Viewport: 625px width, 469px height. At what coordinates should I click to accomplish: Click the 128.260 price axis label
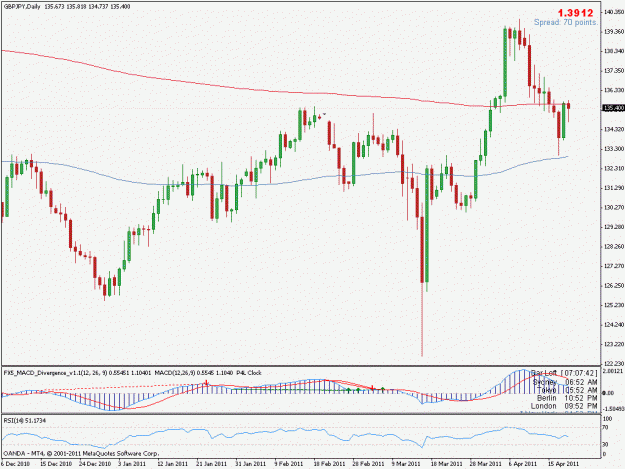[614, 247]
